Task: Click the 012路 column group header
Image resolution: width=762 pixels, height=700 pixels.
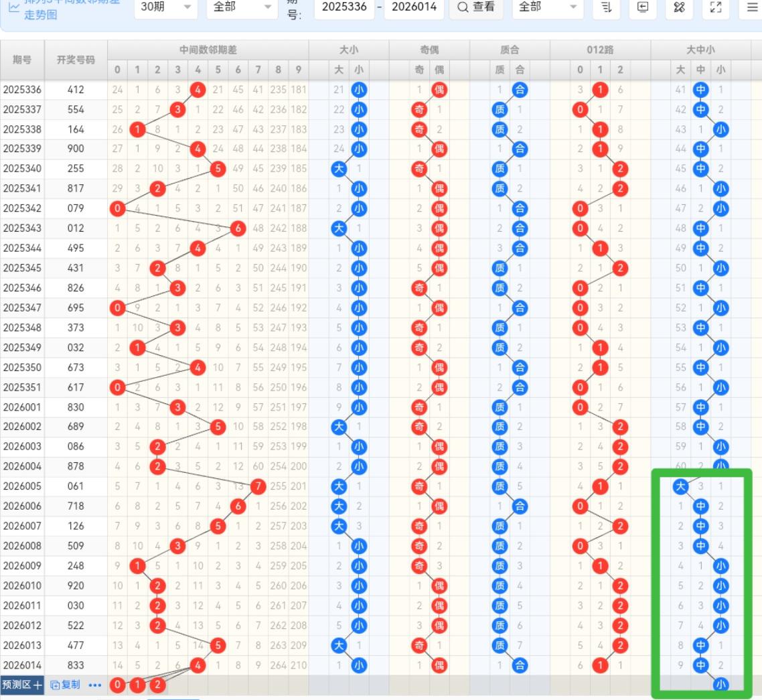Action: click(599, 50)
